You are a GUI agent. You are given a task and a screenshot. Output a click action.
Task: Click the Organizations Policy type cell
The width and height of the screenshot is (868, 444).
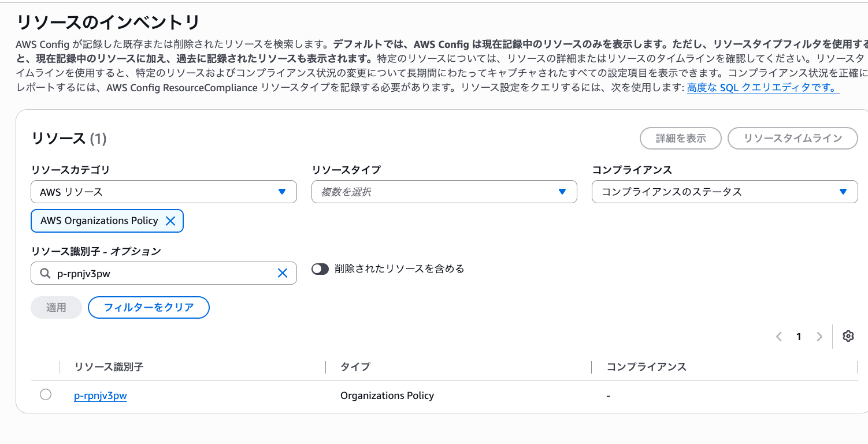387,396
